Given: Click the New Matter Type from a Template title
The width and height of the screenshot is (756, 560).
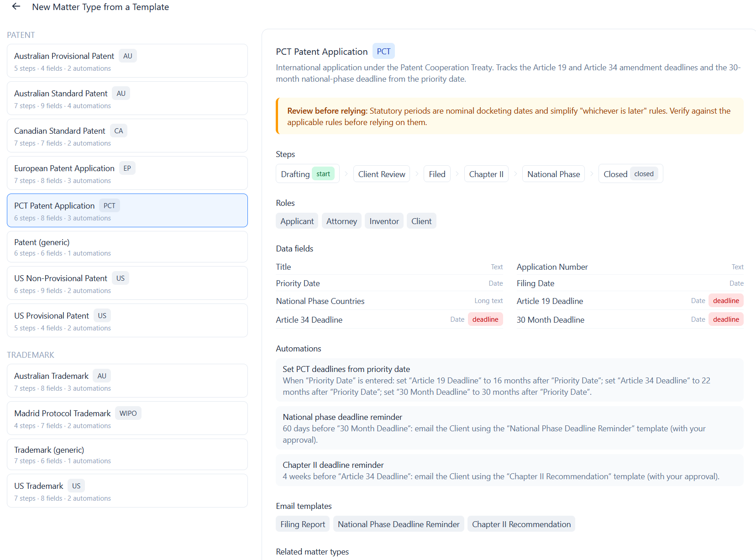Looking at the screenshot, I should (x=100, y=7).
